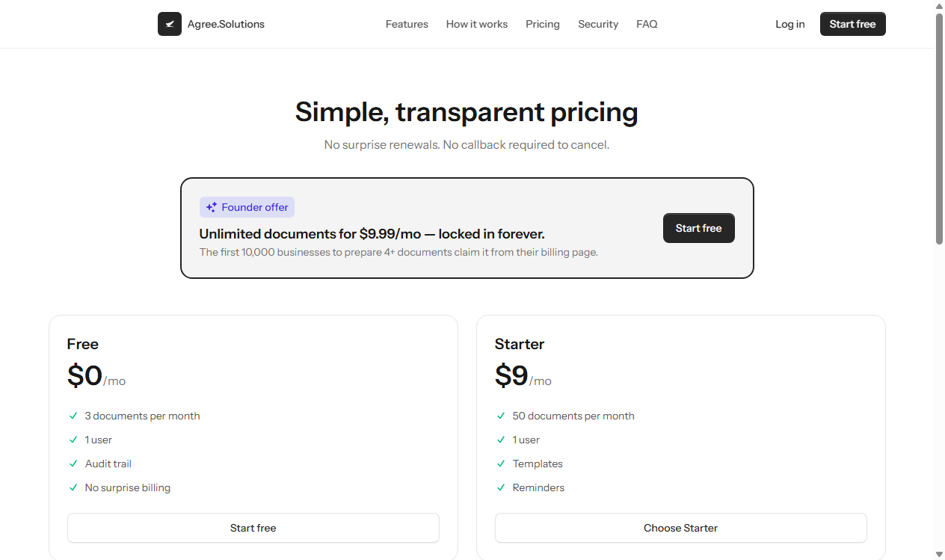Click Start free in Founder offer banner
The width and height of the screenshot is (945, 560).
(x=699, y=228)
